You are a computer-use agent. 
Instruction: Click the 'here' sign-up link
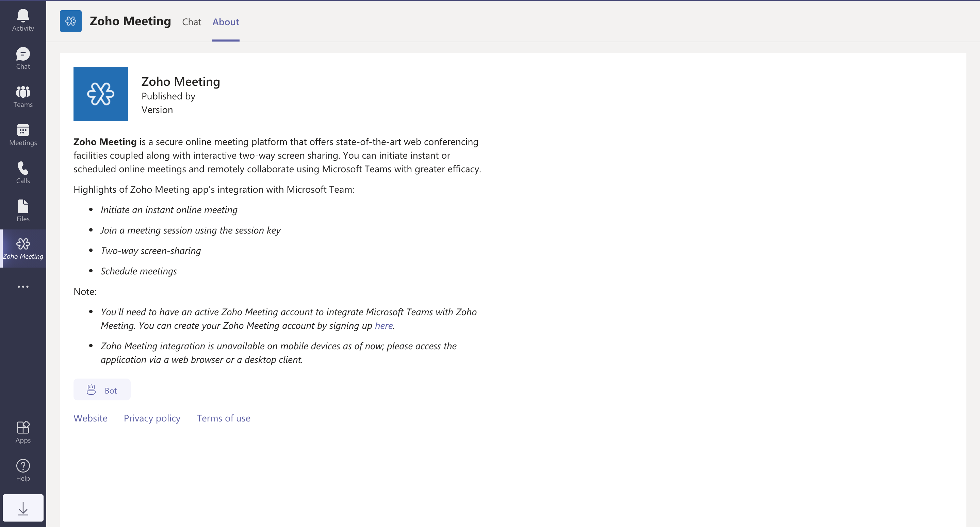[383, 326]
